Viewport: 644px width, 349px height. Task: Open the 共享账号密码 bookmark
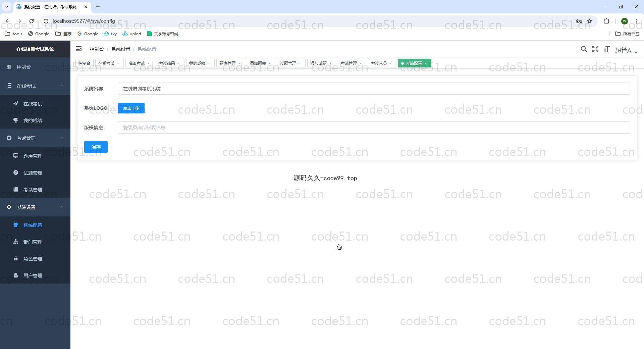[163, 34]
